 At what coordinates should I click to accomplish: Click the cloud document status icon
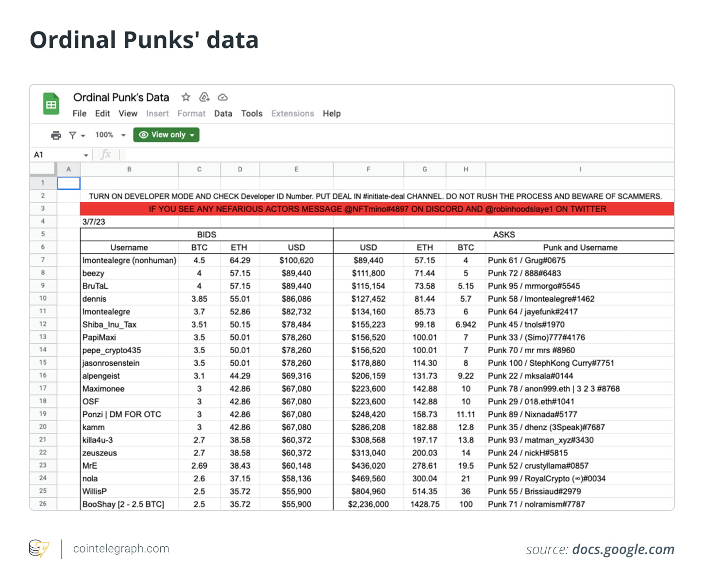click(x=223, y=98)
